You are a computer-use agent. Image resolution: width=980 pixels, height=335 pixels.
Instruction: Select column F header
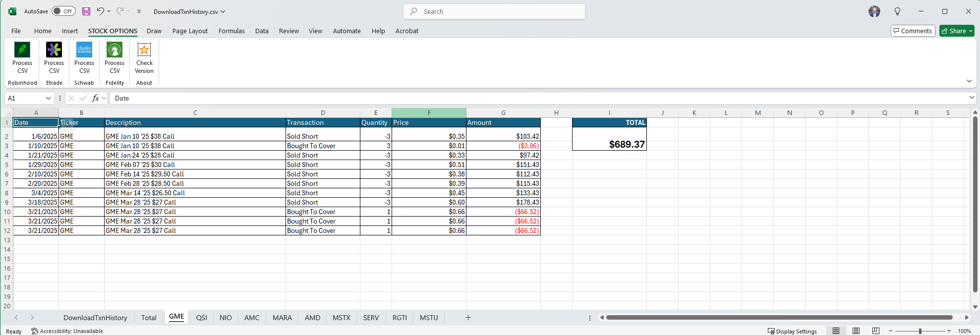[429, 112]
